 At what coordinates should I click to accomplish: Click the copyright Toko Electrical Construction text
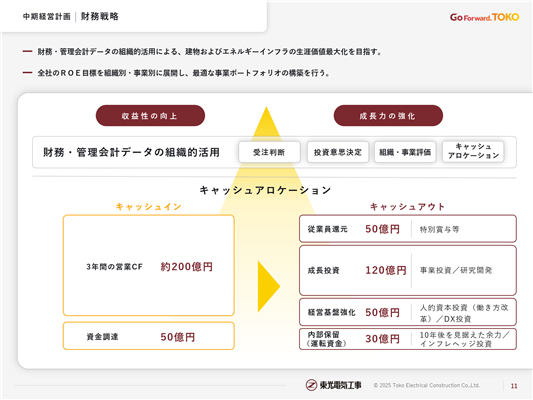[x=427, y=385]
